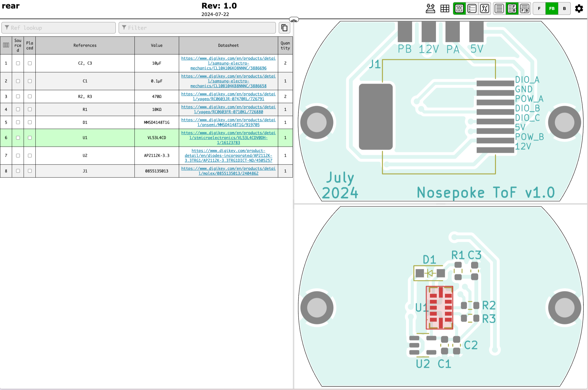
Task: Open the settings gear menu
Action: click(x=579, y=9)
